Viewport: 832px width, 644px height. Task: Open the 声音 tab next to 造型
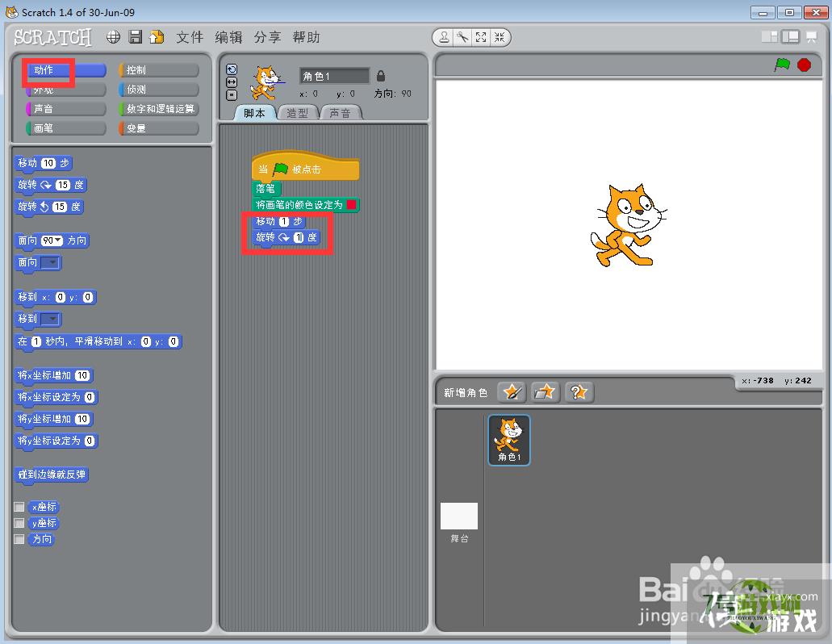(340, 113)
